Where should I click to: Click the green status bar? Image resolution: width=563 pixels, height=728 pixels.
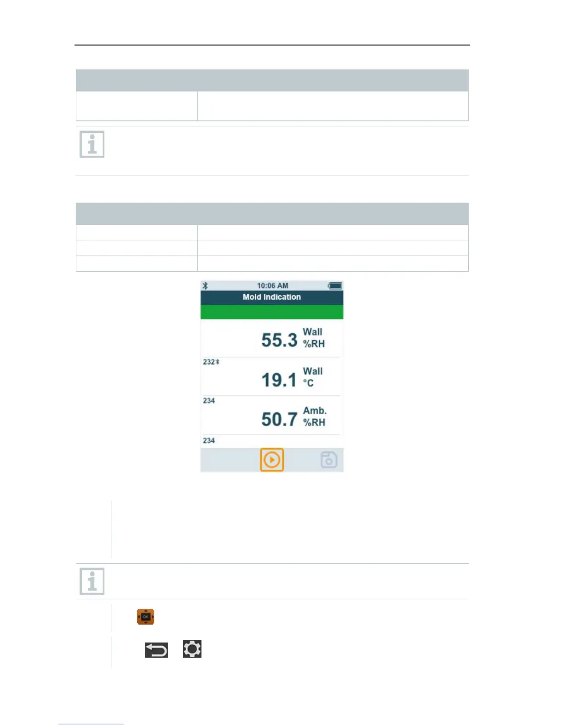coord(272,312)
